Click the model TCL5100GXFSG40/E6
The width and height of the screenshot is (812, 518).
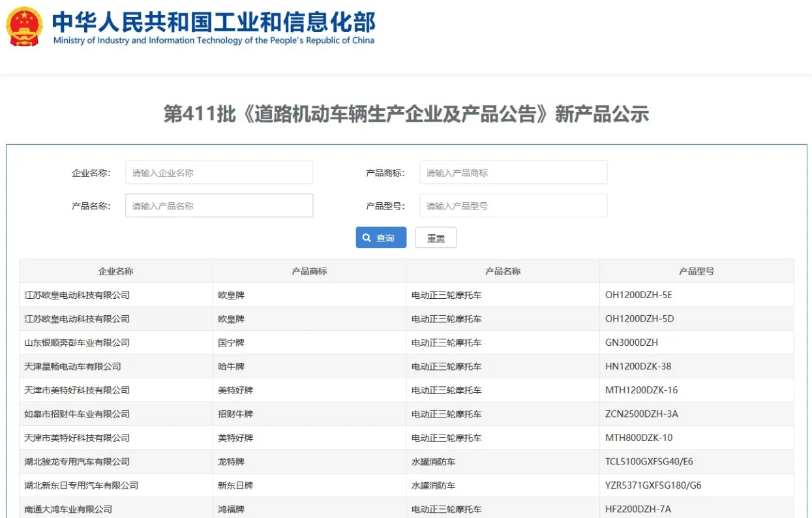(649, 462)
